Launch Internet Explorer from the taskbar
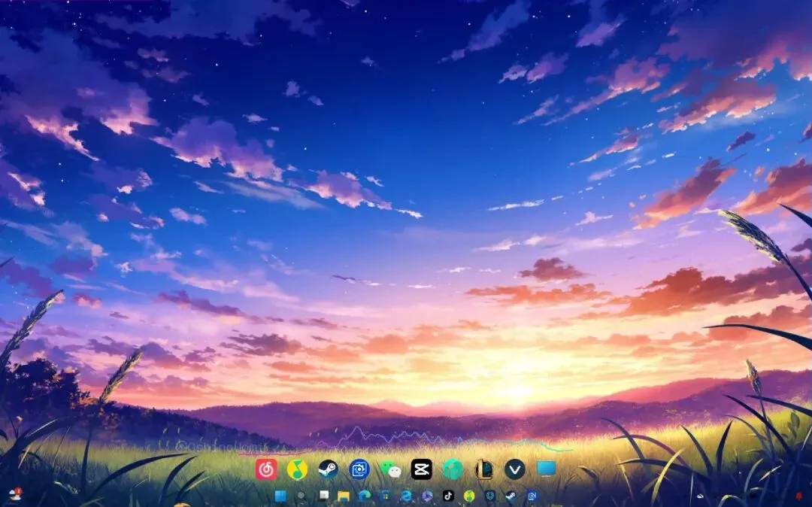This screenshot has height=507, width=812. [x=407, y=496]
